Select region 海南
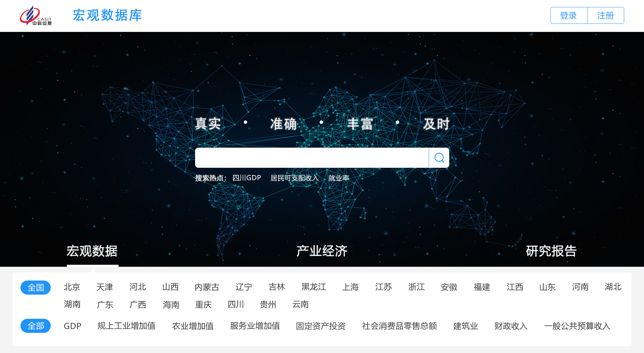 tap(171, 305)
